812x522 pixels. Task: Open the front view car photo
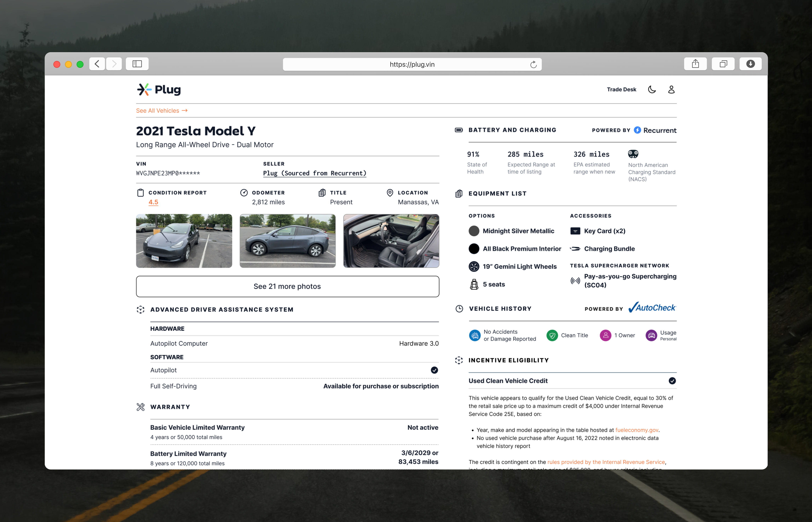(184, 241)
